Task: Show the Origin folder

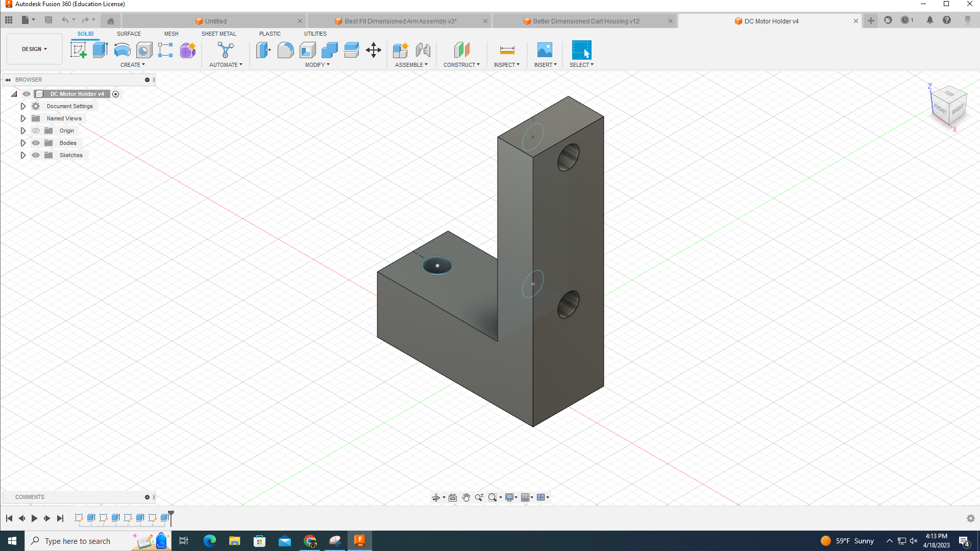Action: tap(36, 131)
